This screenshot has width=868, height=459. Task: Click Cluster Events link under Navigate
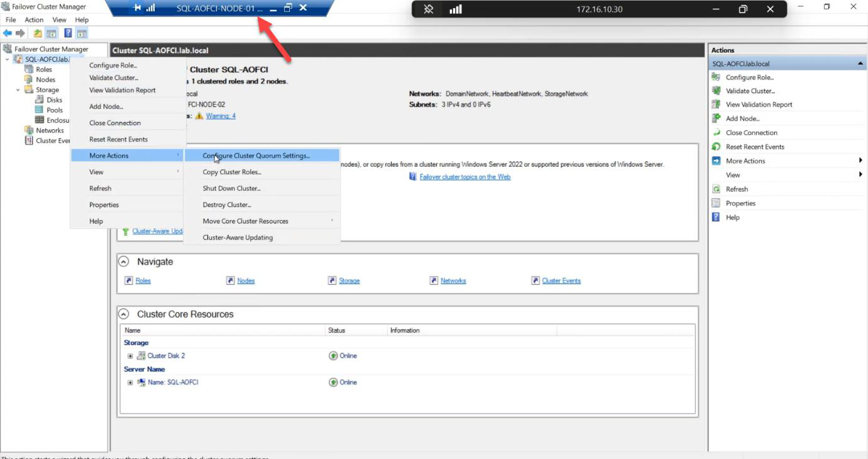click(561, 280)
